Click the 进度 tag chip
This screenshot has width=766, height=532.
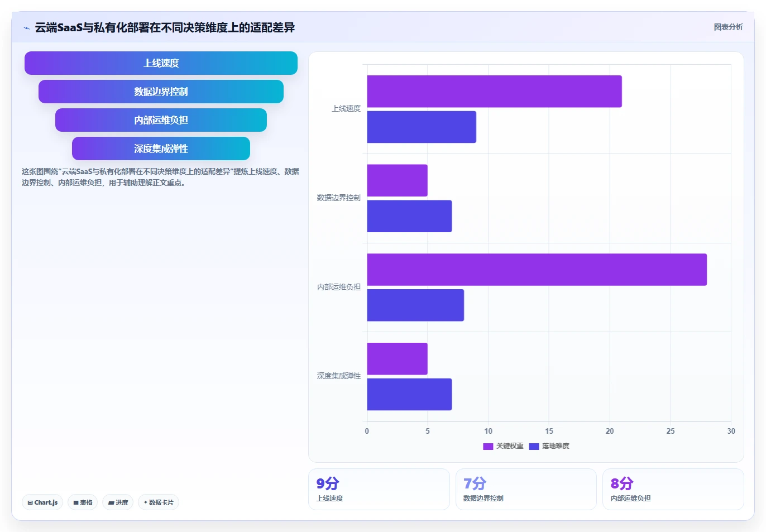coord(118,502)
